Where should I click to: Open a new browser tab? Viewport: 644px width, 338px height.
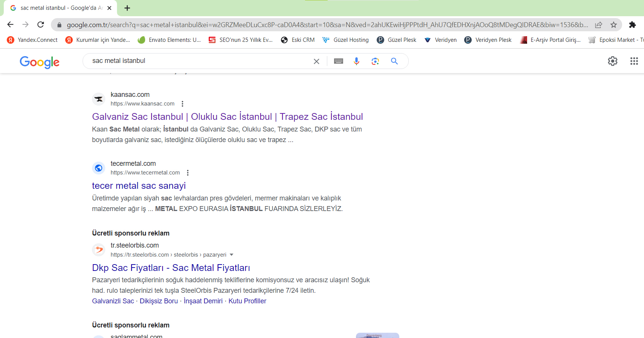127,8
